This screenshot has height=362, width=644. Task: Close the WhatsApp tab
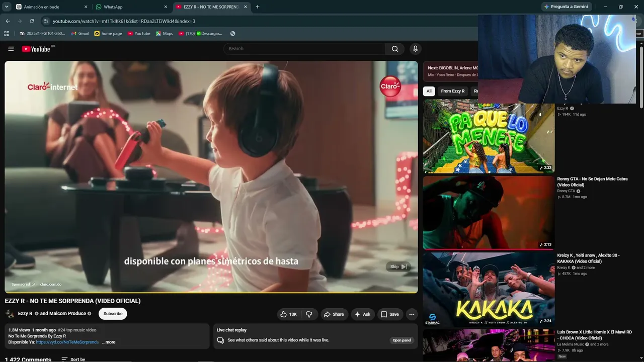point(166,7)
